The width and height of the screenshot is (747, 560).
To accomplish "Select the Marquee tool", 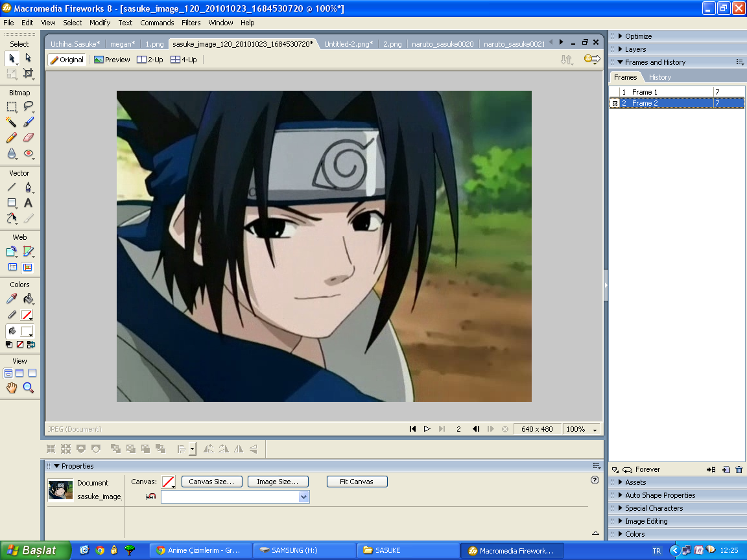I will (12, 107).
